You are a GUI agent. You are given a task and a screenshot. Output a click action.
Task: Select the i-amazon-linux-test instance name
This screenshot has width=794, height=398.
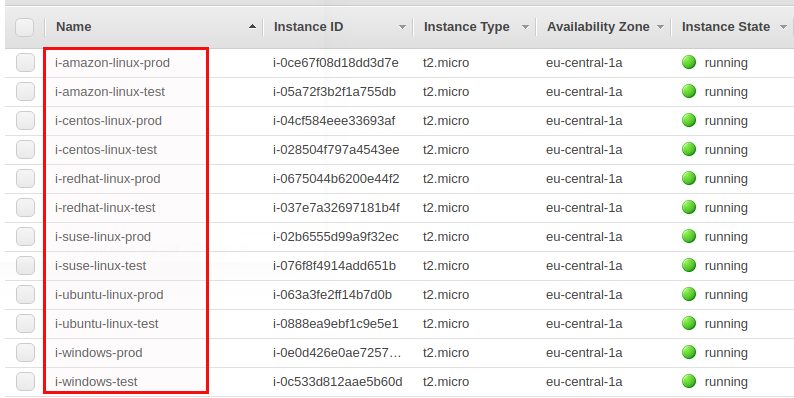[110, 92]
